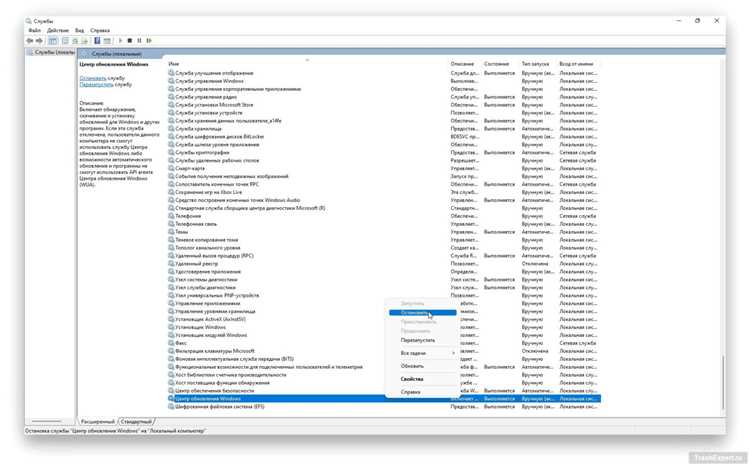This screenshot has height=466, width=750.
Task: Expand the Все задачи submenu arrow
Action: [453, 353]
